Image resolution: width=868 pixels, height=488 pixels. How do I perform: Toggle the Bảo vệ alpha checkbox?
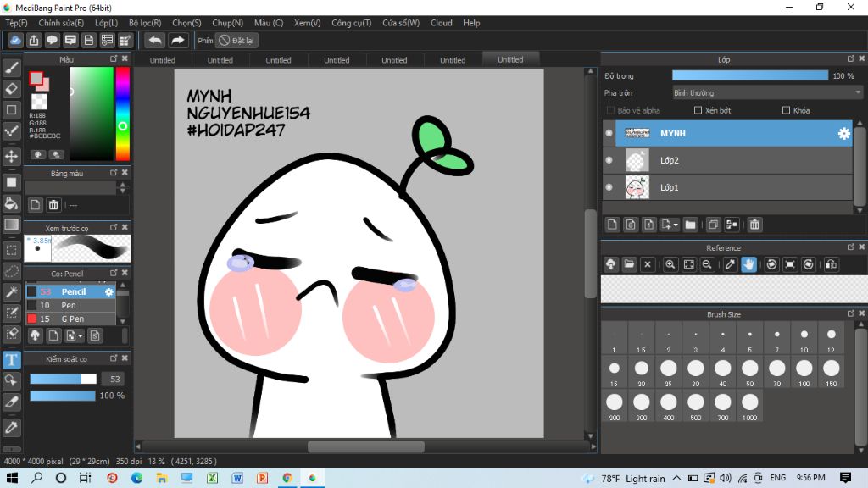pyautogui.click(x=610, y=110)
